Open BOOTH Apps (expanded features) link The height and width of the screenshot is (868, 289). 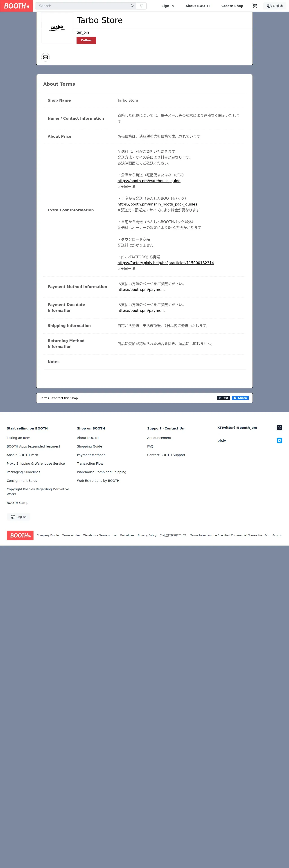coord(33,446)
